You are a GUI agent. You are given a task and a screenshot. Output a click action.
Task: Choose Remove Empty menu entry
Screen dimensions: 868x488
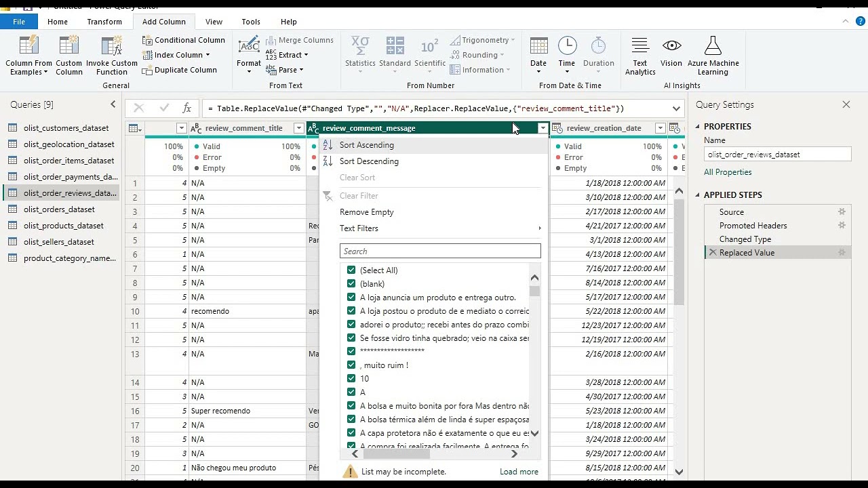(x=367, y=212)
